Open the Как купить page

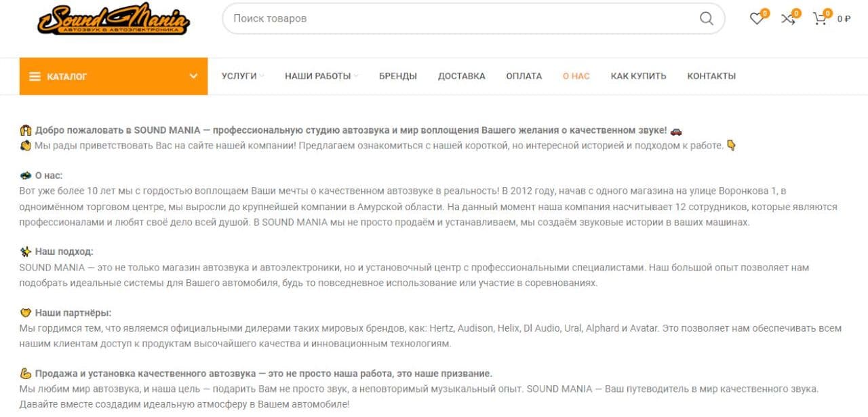coord(638,76)
